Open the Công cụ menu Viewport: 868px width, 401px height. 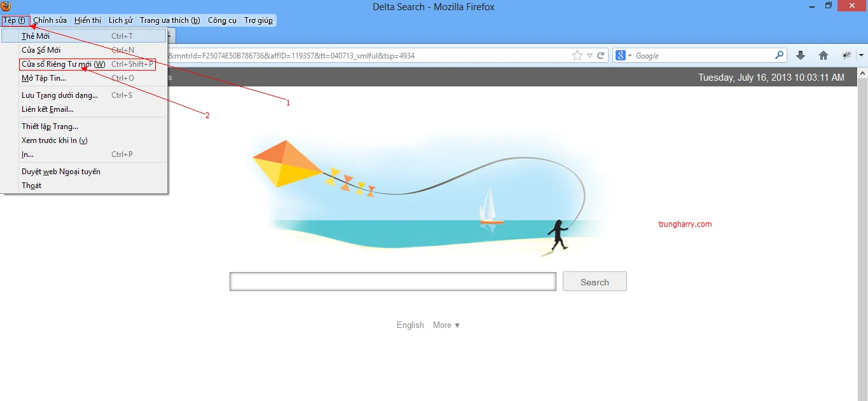pyautogui.click(x=222, y=20)
